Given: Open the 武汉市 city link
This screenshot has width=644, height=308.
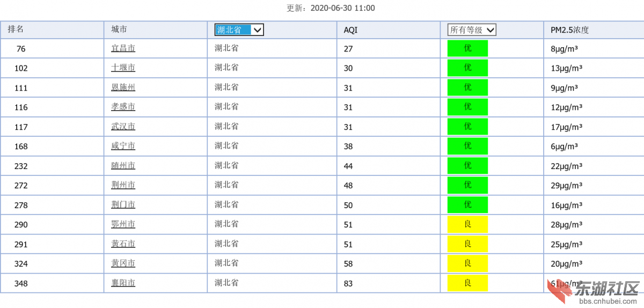Looking at the screenshot, I should (123, 127).
